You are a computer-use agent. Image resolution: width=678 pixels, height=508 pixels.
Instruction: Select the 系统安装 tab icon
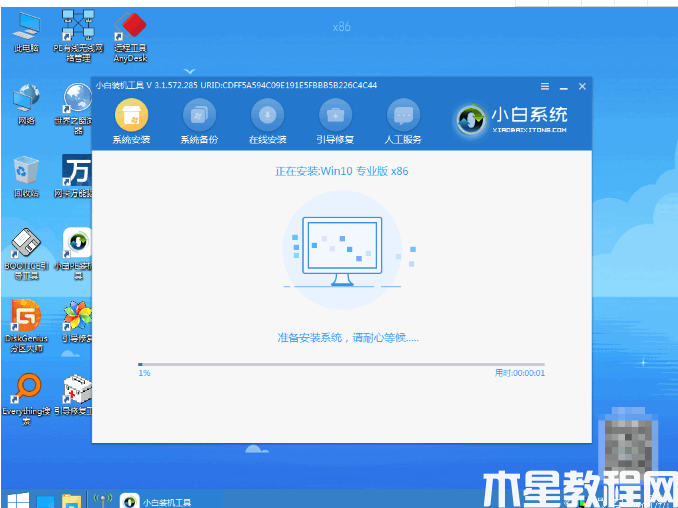coord(131,115)
